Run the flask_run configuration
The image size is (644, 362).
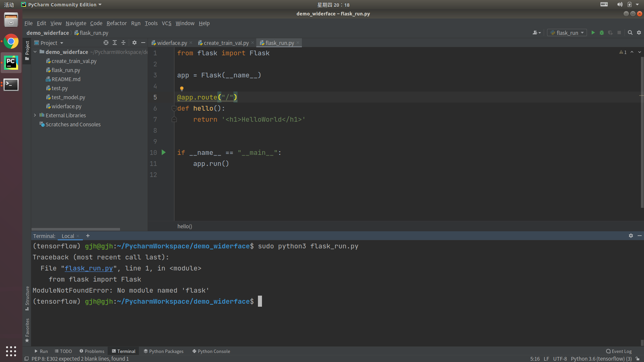(x=593, y=33)
